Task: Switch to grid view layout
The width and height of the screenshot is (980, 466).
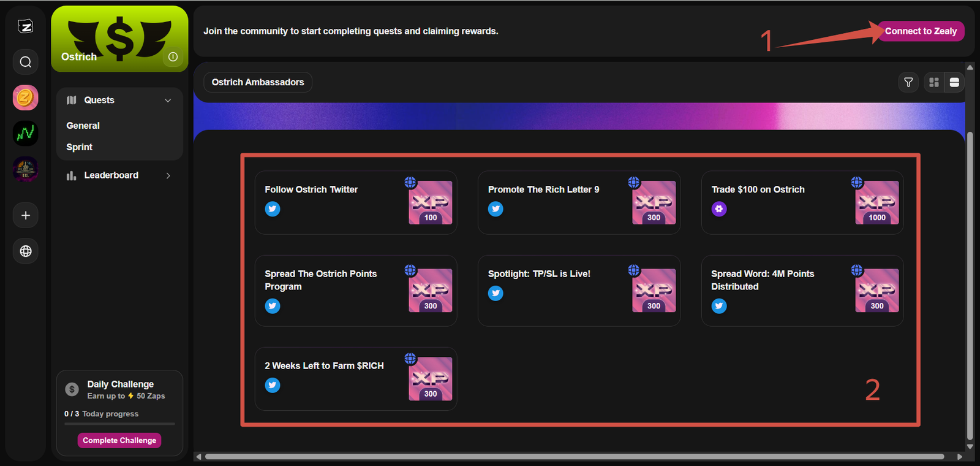Action: pyautogui.click(x=933, y=82)
